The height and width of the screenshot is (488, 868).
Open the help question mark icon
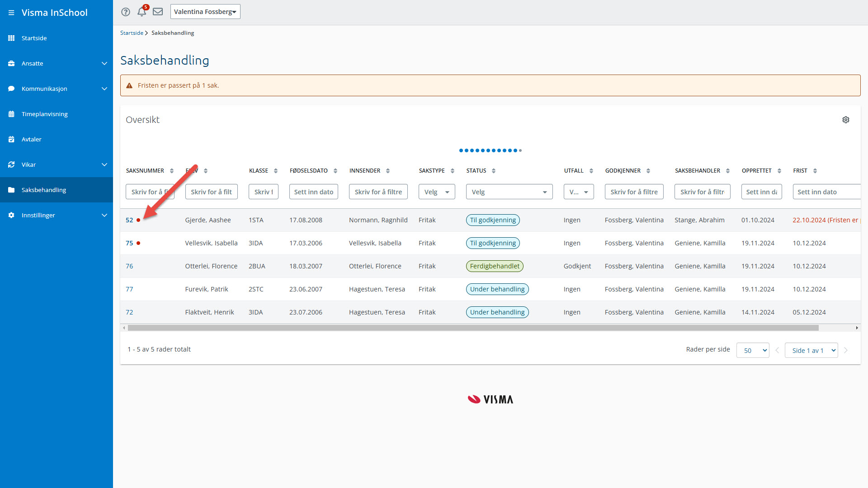(x=126, y=12)
